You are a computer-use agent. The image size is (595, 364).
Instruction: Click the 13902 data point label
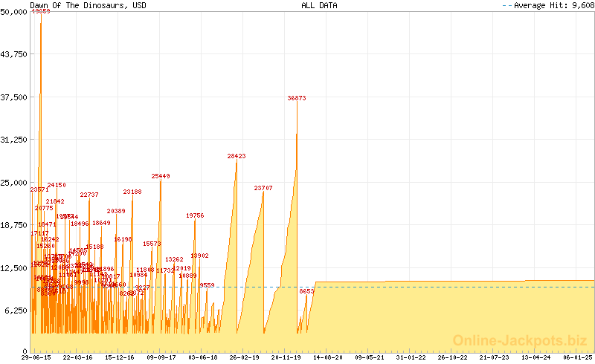199,256
